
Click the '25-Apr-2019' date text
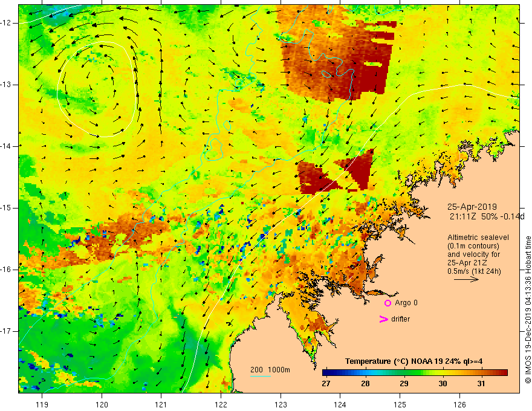[472, 207]
